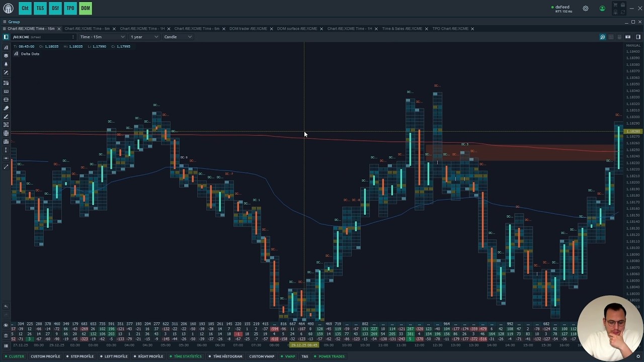Image resolution: width=644 pixels, height=362 pixels.
Task: Switch to the Time & Sales /6E:XCME tab
Action: coord(402,29)
